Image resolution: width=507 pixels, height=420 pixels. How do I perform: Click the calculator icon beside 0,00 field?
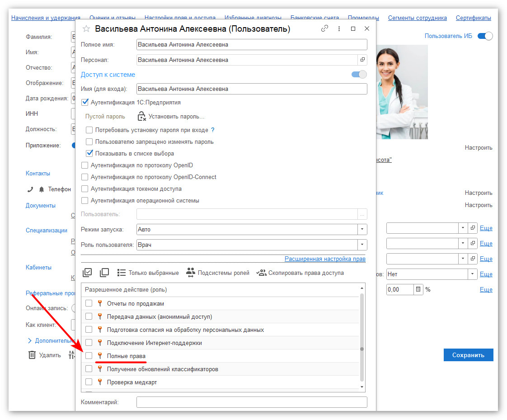pos(418,289)
